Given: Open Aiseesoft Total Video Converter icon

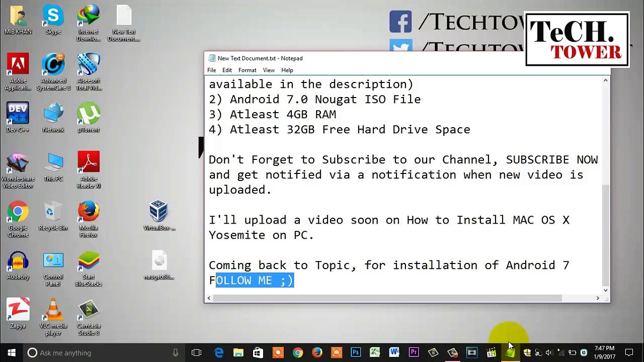Looking at the screenshot, I should coord(89,72).
